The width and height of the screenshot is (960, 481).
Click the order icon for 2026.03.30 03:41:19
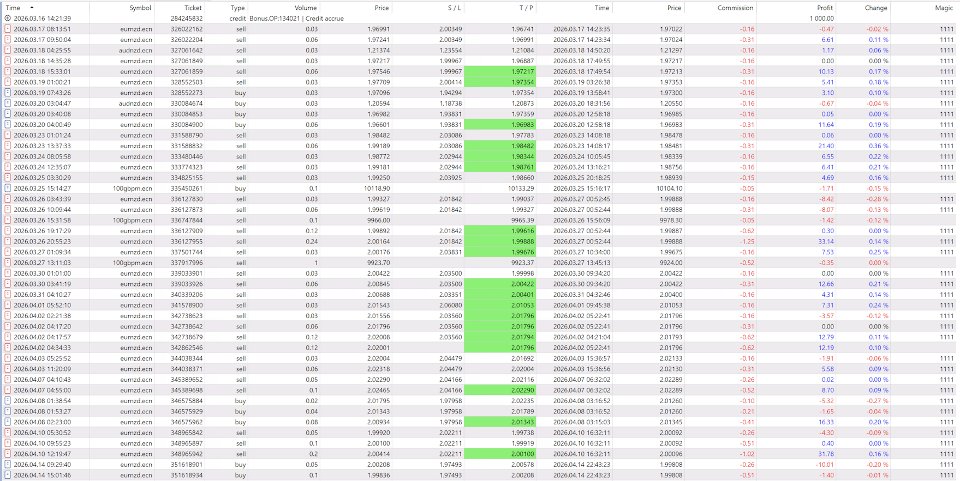7,283
